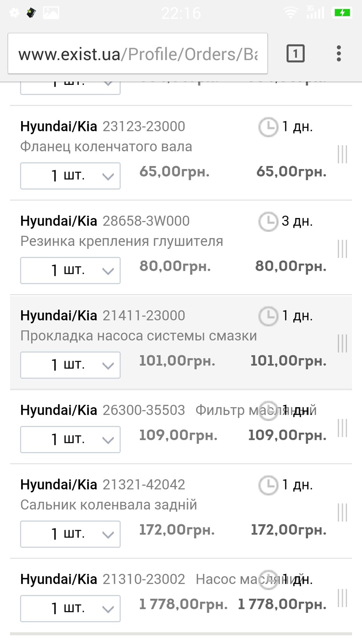Tap the image notification icon in status bar
The height and width of the screenshot is (644, 362).
coord(51,13)
